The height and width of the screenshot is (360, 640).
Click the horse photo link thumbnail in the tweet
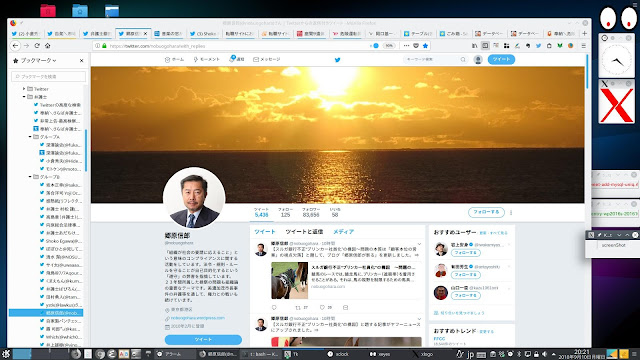tap(289, 280)
